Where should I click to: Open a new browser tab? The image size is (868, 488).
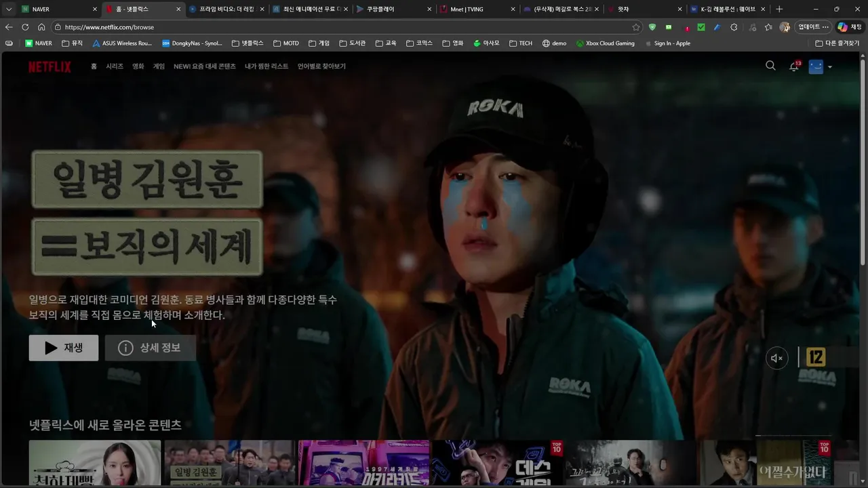[x=779, y=9]
